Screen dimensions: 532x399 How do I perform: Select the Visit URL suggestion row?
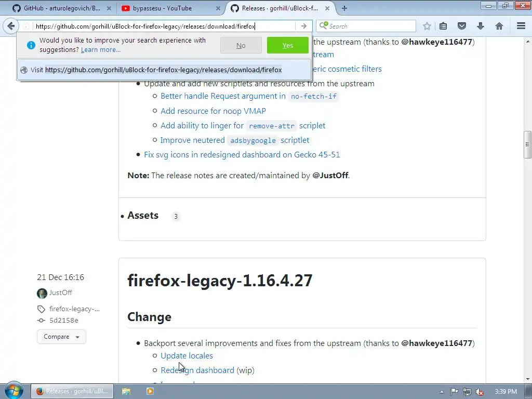[x=164, y=70]
